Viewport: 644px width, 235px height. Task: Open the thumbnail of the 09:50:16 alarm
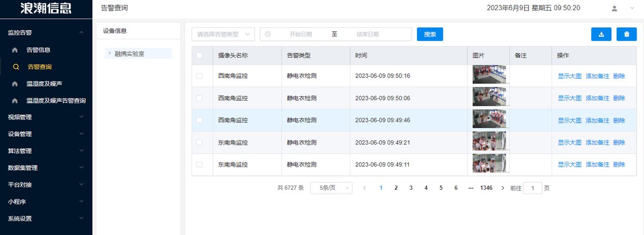pyautogui.click(x=489, y=74)
